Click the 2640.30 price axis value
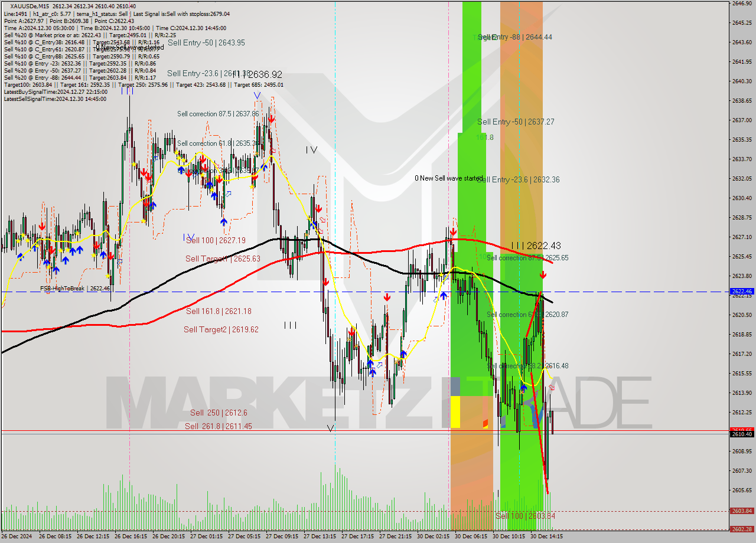This screenshot has height=543, width=756. (742, 81)
